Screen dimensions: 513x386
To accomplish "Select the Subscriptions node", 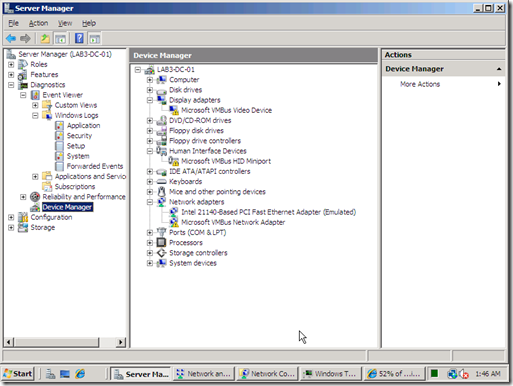I will point(75,187).
